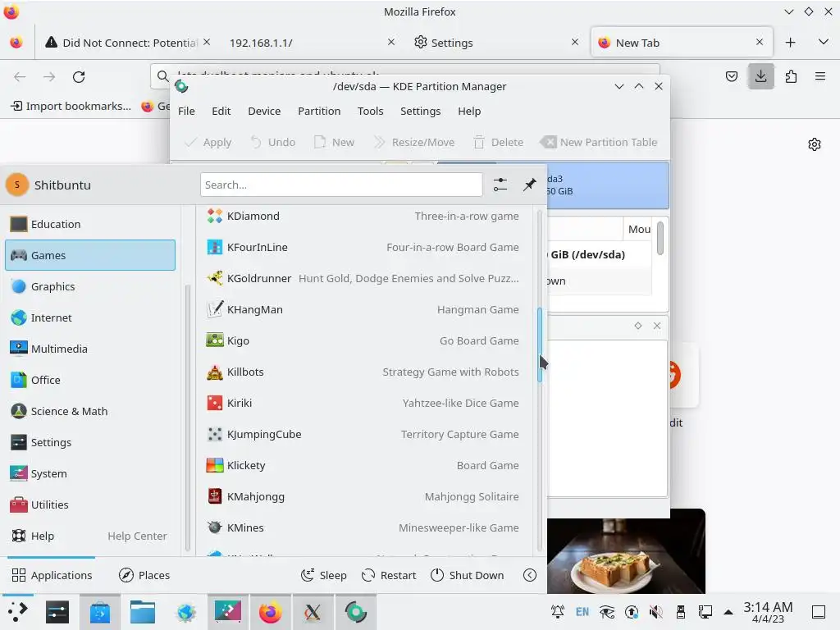Start KJumpingCube territory game
Viewport: 840px width, 630px height.
[x=363, y=434]
